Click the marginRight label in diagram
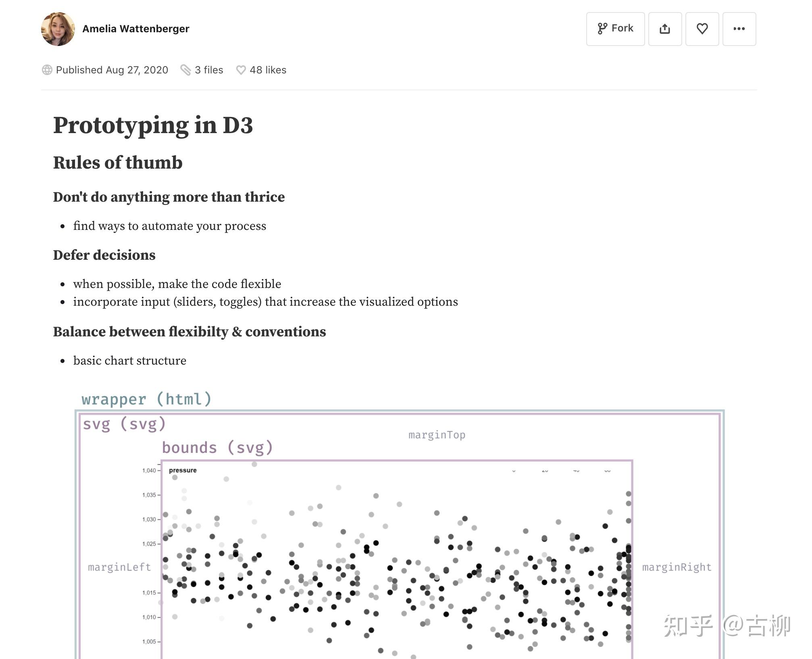Image resolution: width=812 pixels, height=659 pixels. 677,567
